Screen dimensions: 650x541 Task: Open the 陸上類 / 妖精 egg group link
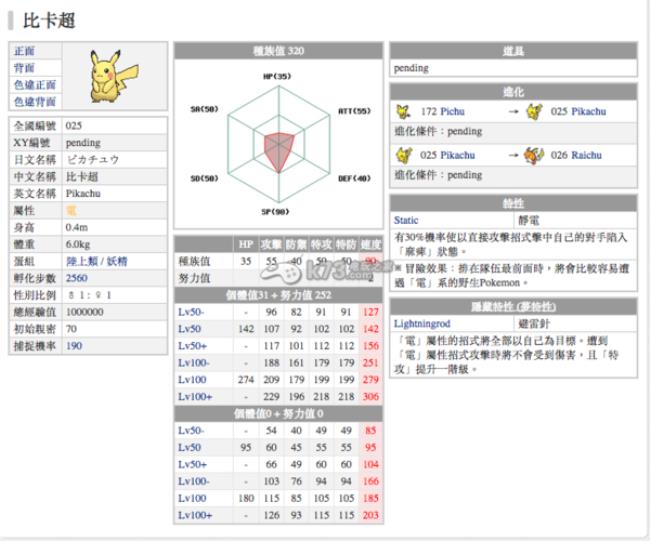tap(96, 261)
